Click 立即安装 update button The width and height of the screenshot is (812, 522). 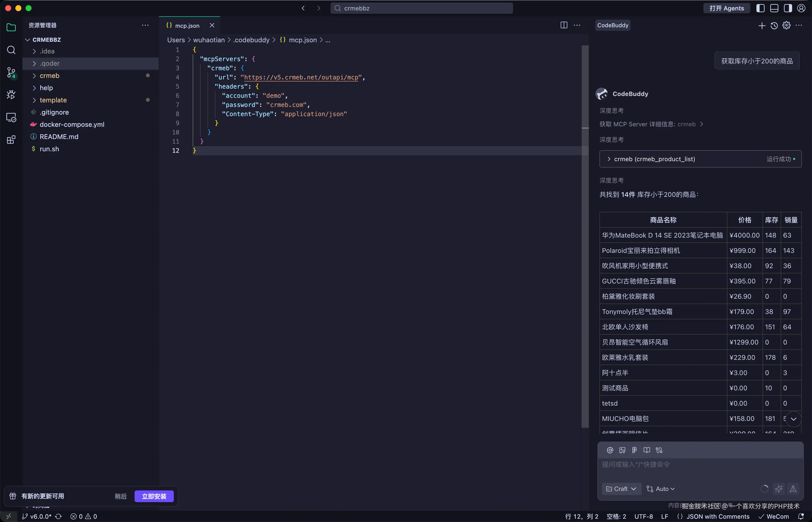point(154,496)
